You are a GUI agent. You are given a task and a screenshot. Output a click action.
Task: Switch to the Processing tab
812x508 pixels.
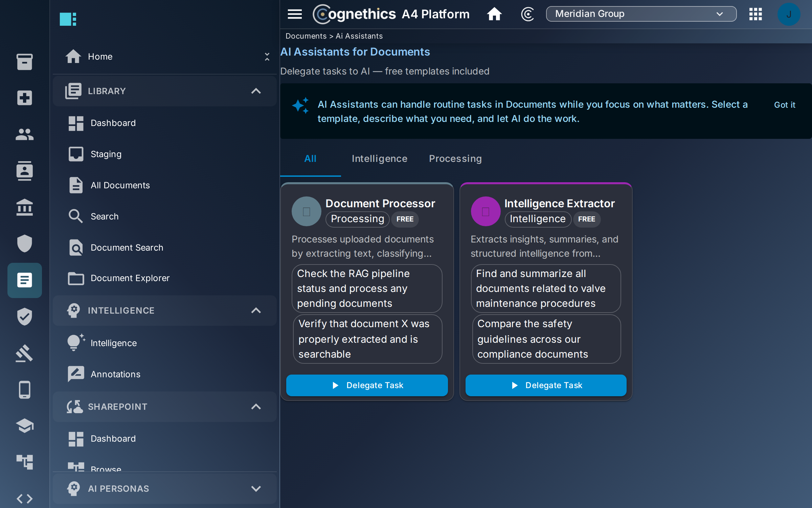click(x=455, y=158)
